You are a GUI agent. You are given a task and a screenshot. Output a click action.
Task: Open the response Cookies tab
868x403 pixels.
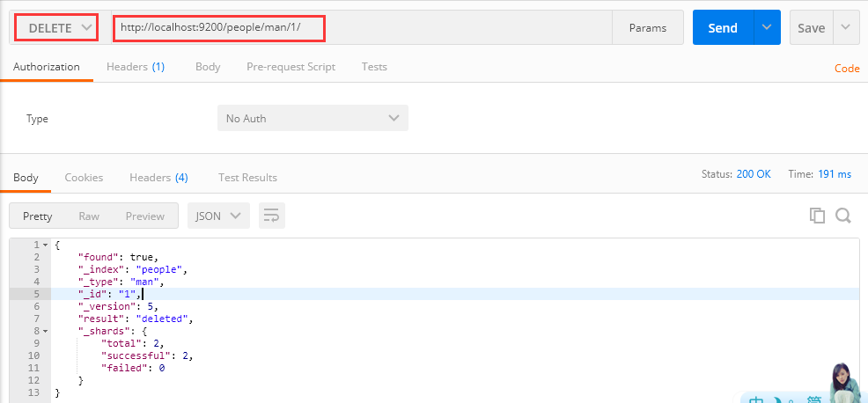pyautogui.click(x=84, y=178)
